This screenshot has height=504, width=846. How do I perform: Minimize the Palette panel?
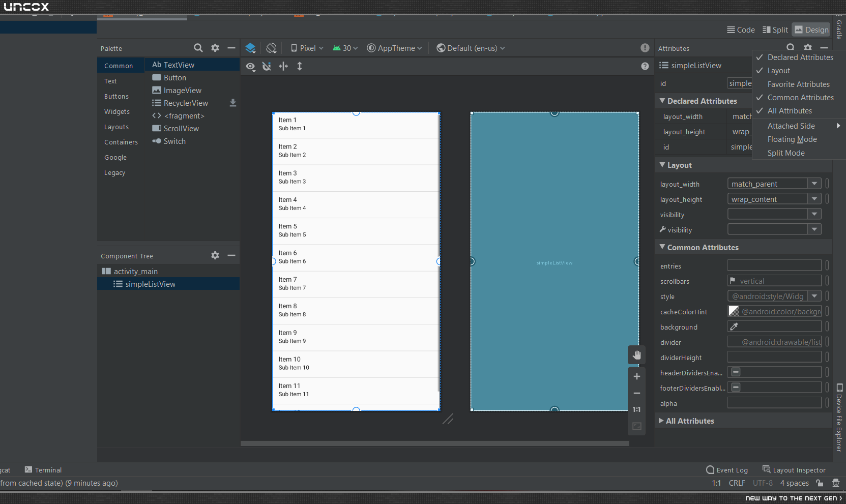[231, 48]
